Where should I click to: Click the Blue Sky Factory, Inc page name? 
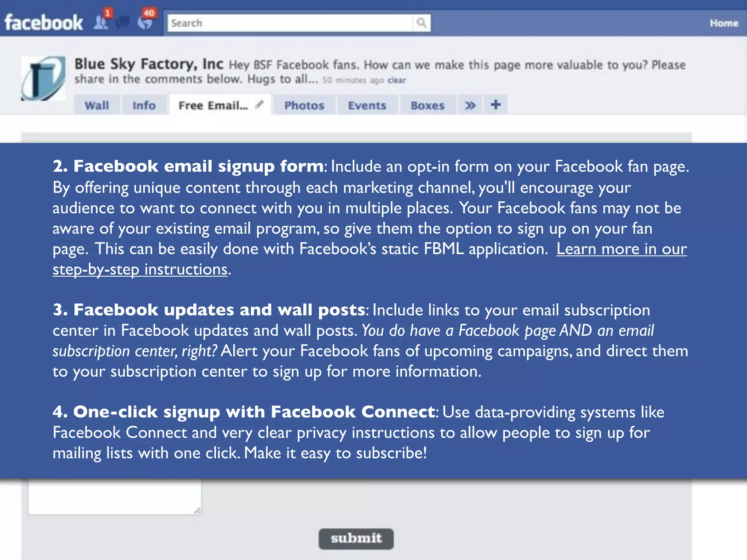coord(149,64)
